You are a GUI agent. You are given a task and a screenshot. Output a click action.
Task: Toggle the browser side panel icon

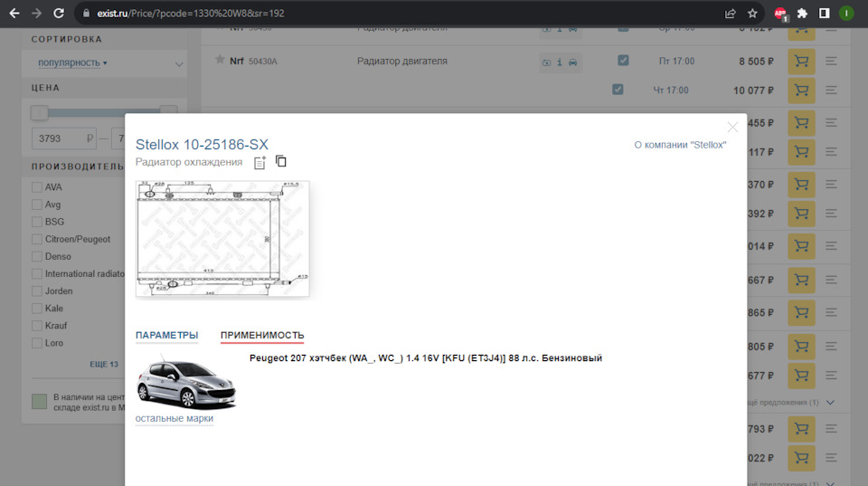825,14
